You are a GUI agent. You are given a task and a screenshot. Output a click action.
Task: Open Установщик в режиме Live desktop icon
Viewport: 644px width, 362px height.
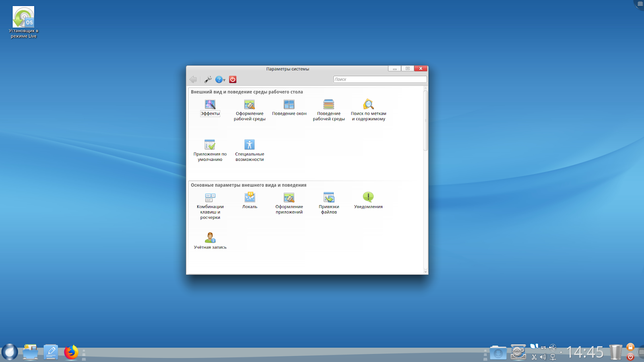click(23, 23)
